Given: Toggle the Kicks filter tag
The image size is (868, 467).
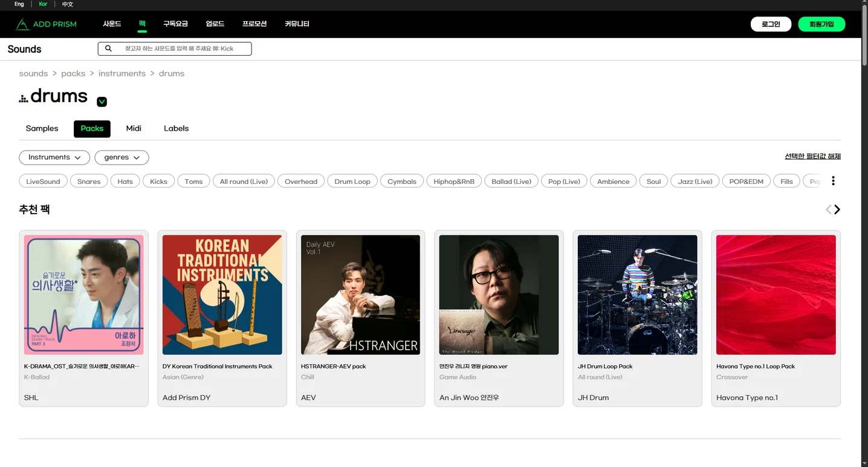Looking at the screenshot, I should [x=158, y=181].
